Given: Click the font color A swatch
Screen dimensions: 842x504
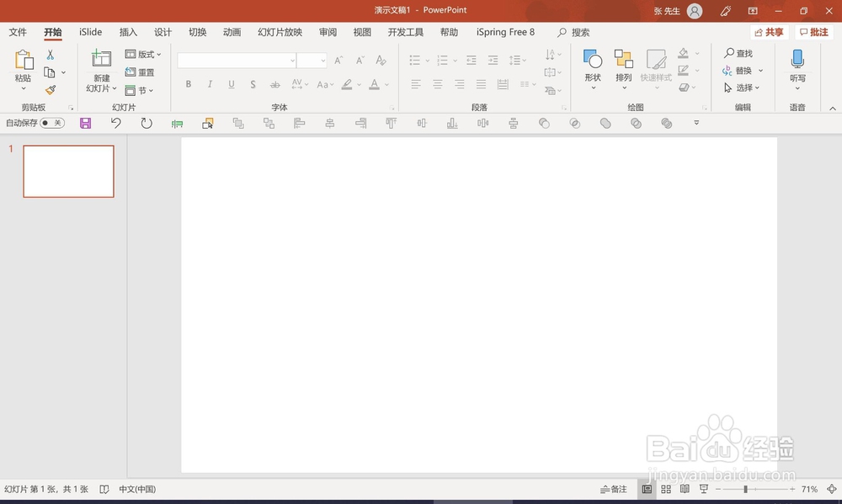Looking at the screenshot, I should (x=375, y=84).
